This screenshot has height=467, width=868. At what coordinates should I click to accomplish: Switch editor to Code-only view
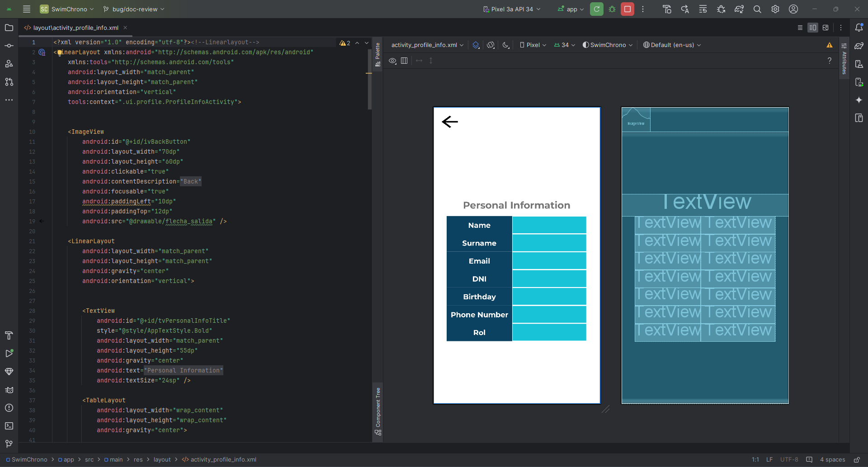coord(800,28)
